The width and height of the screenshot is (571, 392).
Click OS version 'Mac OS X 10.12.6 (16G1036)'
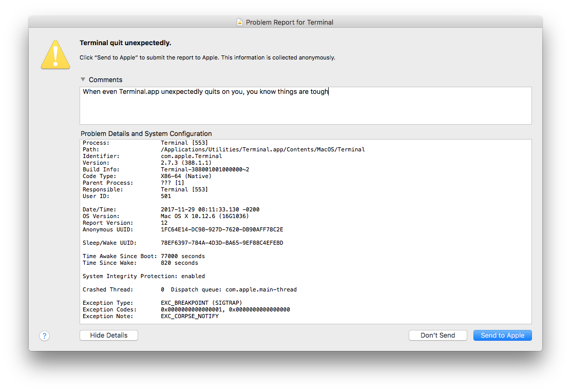(x=205, y=216)
